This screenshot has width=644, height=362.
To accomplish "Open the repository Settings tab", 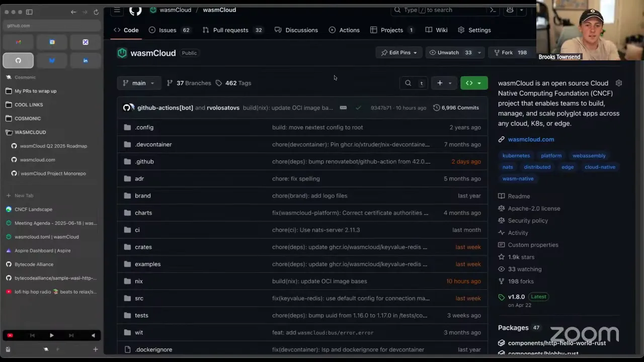I will [474, 30].
